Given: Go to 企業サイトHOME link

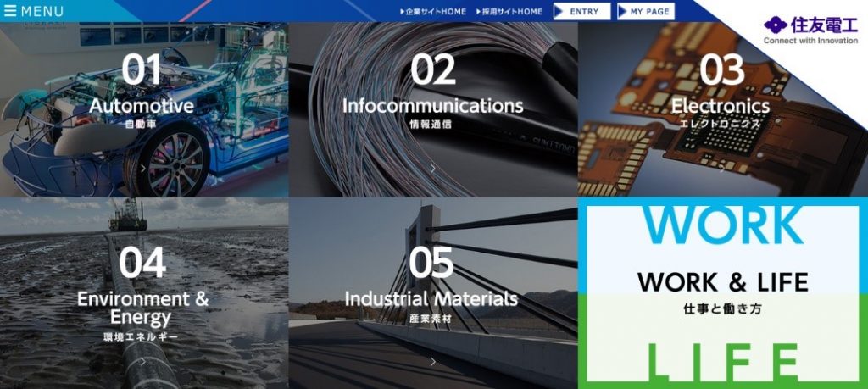Looking at the screenshot, I should pyautogui.click(x=433, y=11).
